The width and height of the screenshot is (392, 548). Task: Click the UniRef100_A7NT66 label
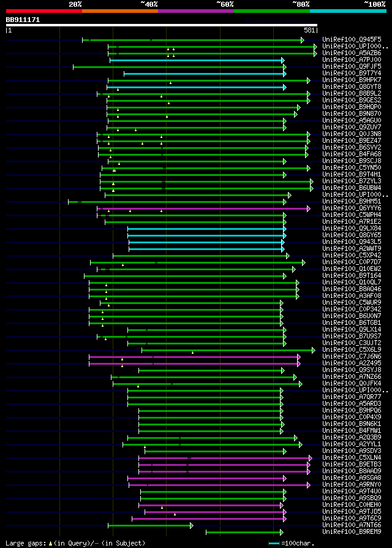click(352, 525)
